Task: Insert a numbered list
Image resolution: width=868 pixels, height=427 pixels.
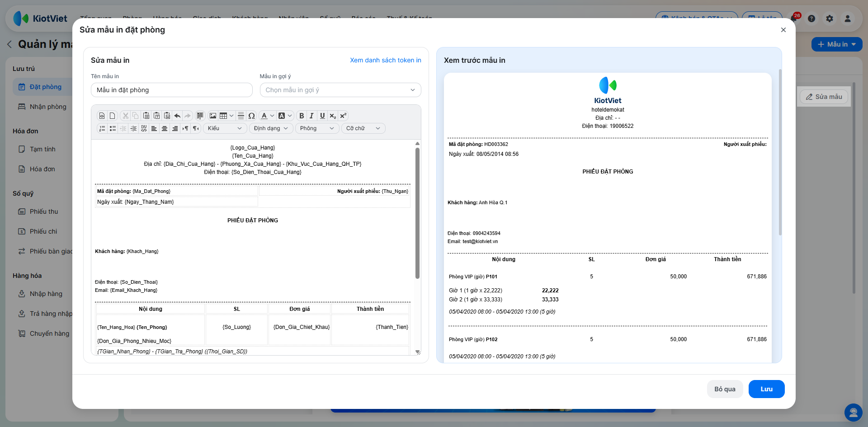Action: pos(102,128)
